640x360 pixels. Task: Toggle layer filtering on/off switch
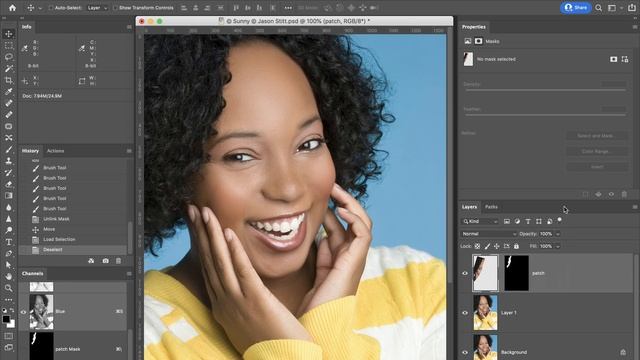(560, 220)
